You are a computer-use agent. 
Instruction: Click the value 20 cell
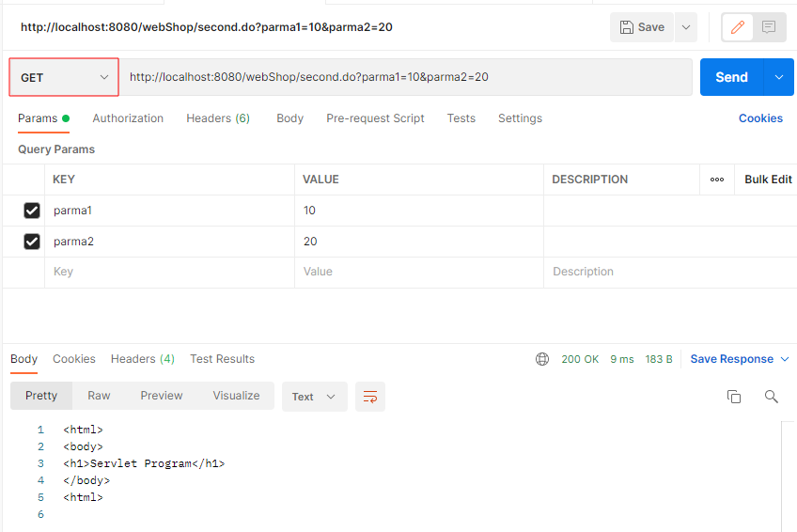click(x=419, y=242)
